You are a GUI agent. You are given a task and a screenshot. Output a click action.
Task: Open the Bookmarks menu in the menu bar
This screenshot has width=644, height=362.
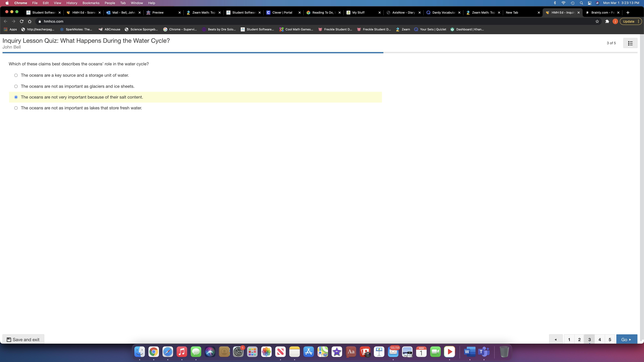pos(91,3)
